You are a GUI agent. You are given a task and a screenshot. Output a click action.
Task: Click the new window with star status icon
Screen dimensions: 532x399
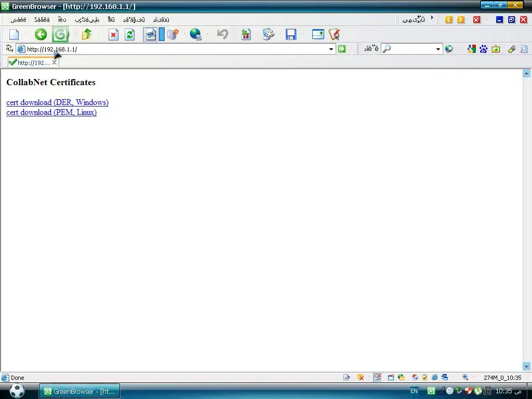[391, 377]
